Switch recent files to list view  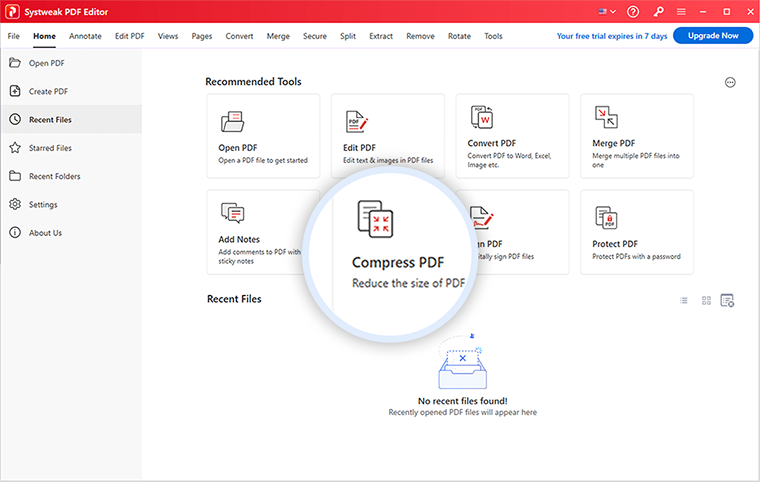click(683, 301)
